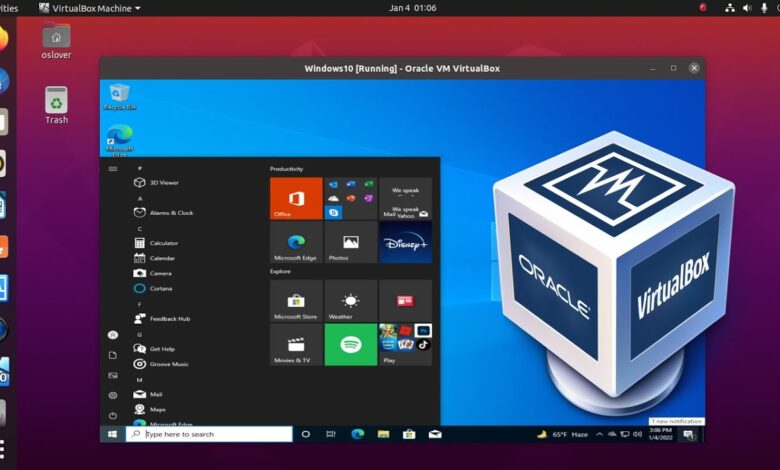
Task: Click the letter A header in app list
Action: (x=140, y=198)
